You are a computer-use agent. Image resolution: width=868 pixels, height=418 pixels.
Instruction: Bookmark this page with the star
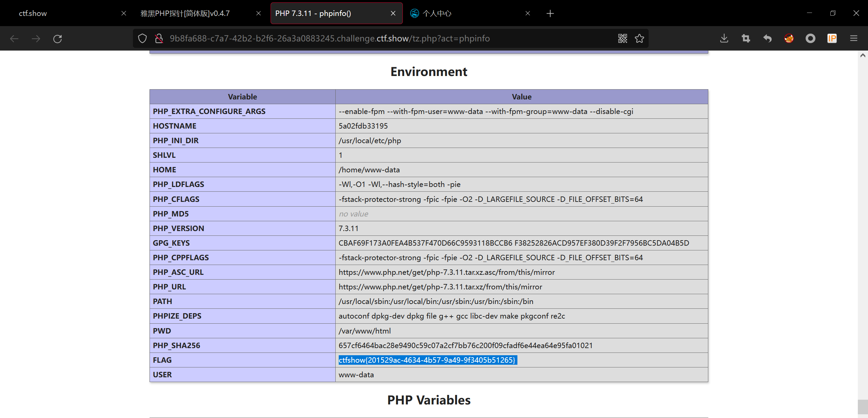pyautogui.click(x=639, y=39)
